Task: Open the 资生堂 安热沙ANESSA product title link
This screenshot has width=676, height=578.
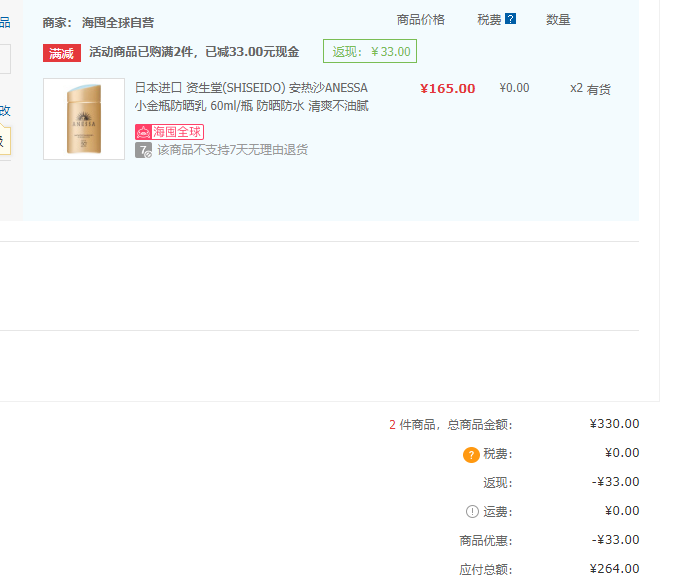Action: click(252, 97)
